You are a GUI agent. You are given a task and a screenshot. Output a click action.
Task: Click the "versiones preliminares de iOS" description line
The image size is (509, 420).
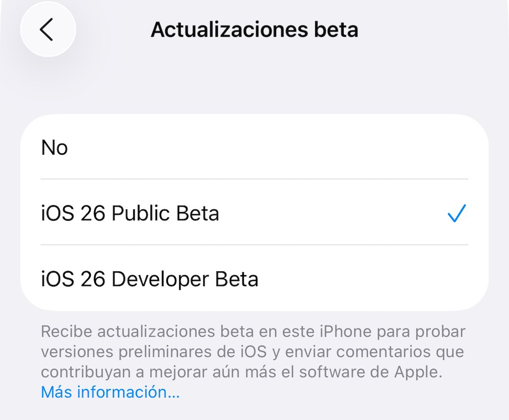(154, 352)
